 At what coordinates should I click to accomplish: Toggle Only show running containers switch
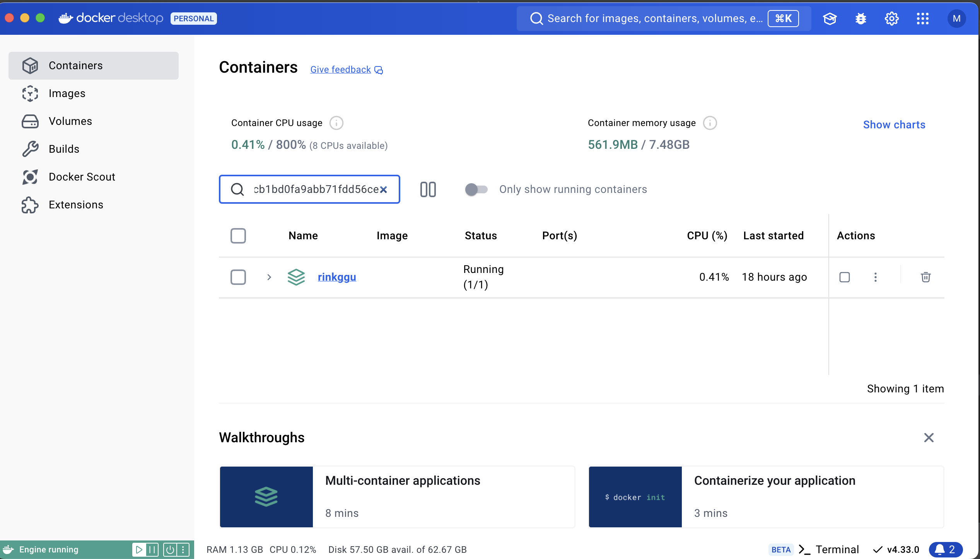(476, 189)
